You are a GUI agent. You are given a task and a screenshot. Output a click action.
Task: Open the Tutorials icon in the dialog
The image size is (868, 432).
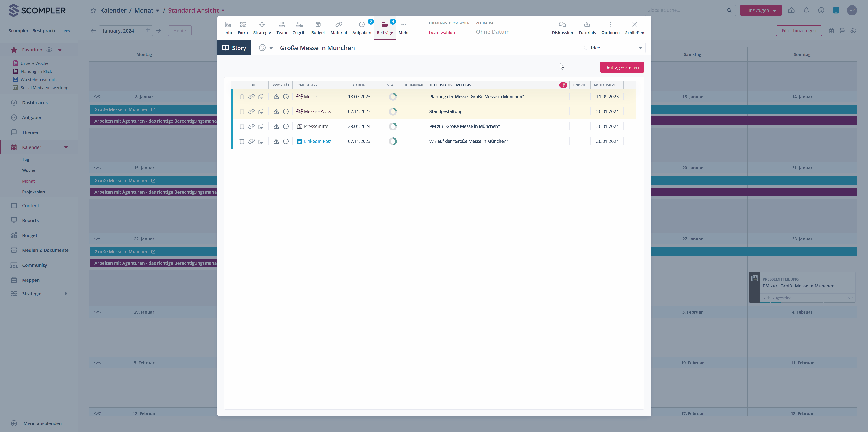click(x=587, y=28)
